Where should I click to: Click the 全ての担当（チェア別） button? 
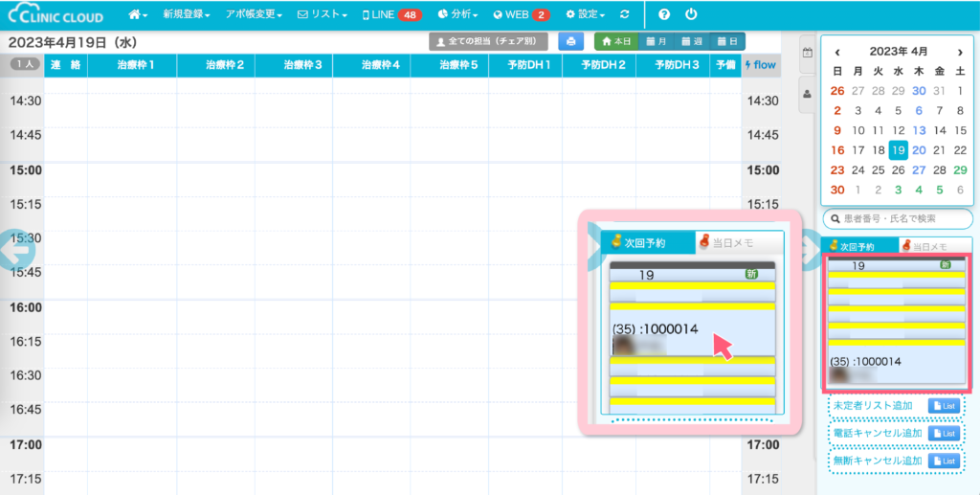tap(488, 41)
